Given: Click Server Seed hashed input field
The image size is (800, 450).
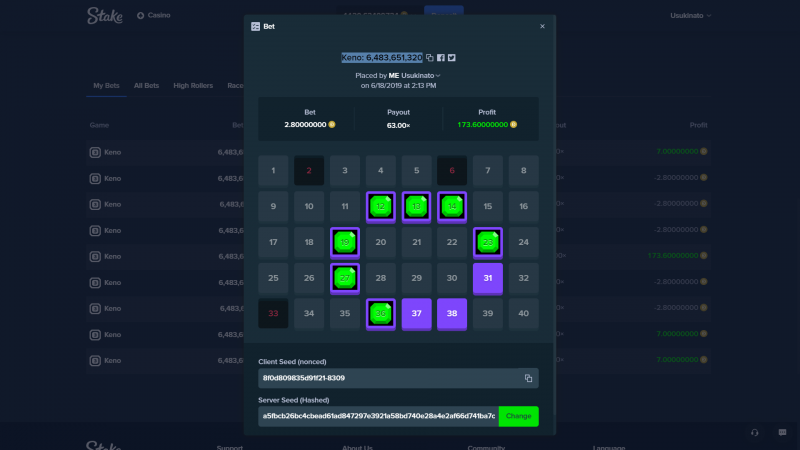Looking at the screenshot, I should coord(379,416).
